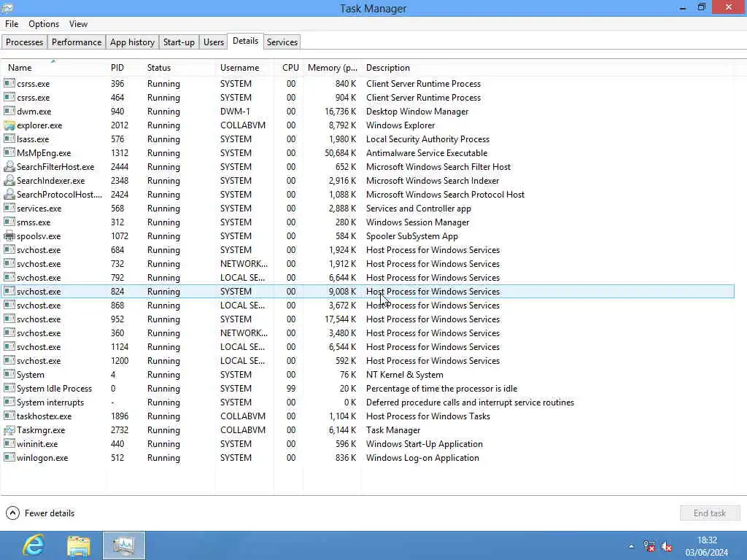747x560 pixels.
Task: Click the explorer.exe folder icon
Action: point(9,125)
